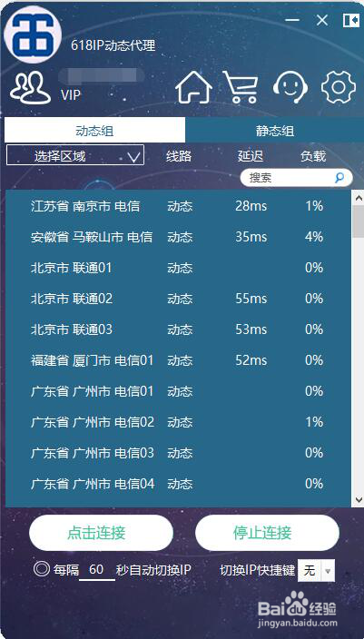The image size is (364, 639).
Task: Select 广东省 广州市 电信03 line
Action: [178, 453]
